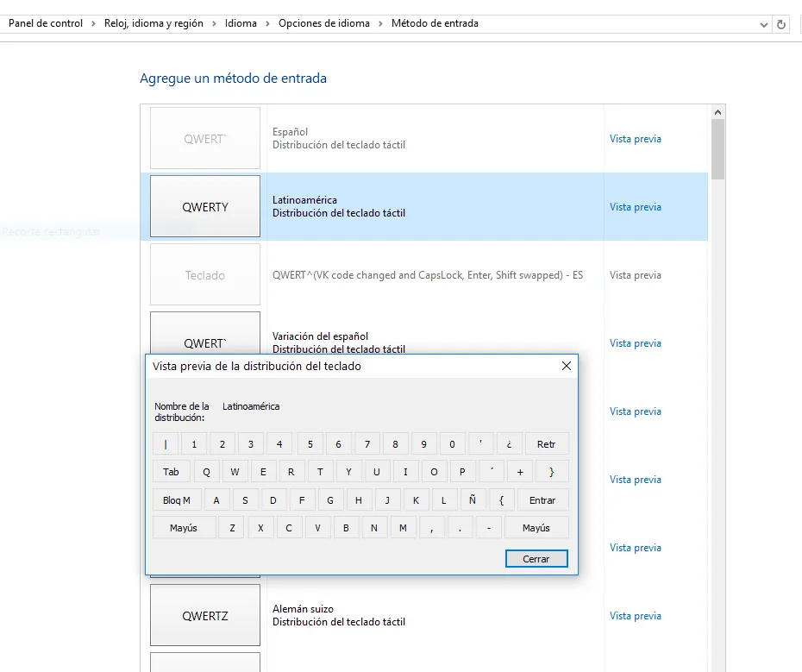Click the 5 key in preview
The width and height of the screenshot is (802, 672).
click(x=310, y=443)
